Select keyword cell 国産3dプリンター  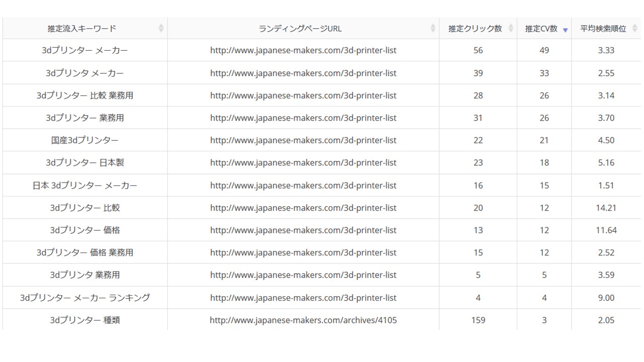click(x=85, y=140)
